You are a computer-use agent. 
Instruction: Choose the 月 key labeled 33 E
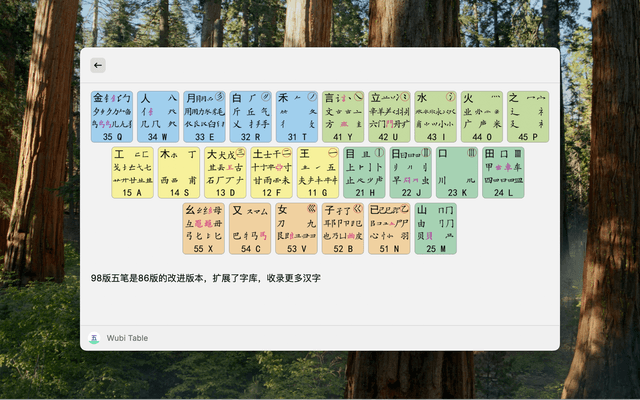pyautogui.click(x=204, y=116)
